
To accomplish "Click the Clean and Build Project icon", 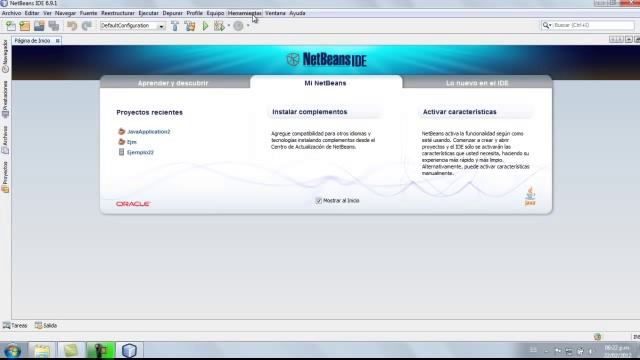I will (x=190, y=26).
